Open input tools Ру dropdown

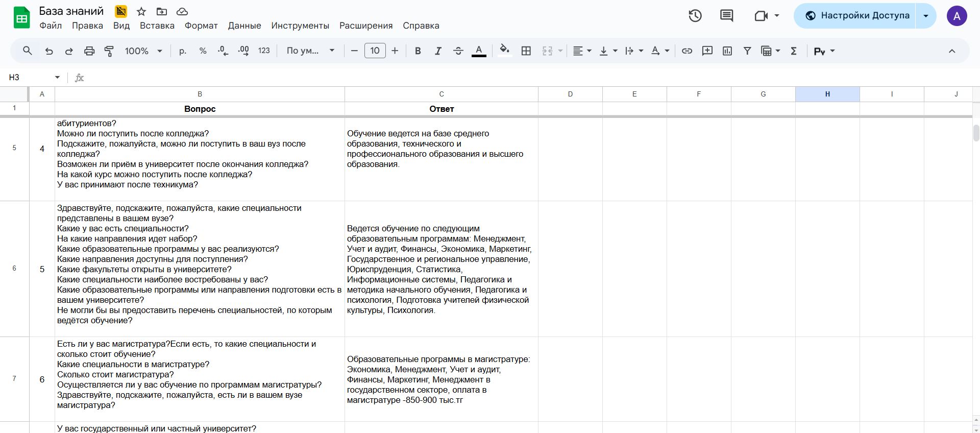tap(824, 51)
